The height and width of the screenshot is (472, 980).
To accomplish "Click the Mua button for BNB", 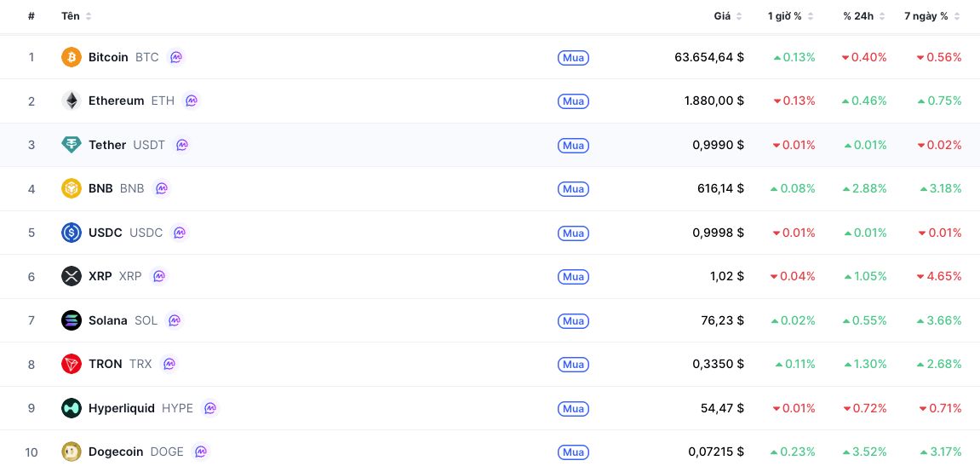I will click(x=573, y=189).
